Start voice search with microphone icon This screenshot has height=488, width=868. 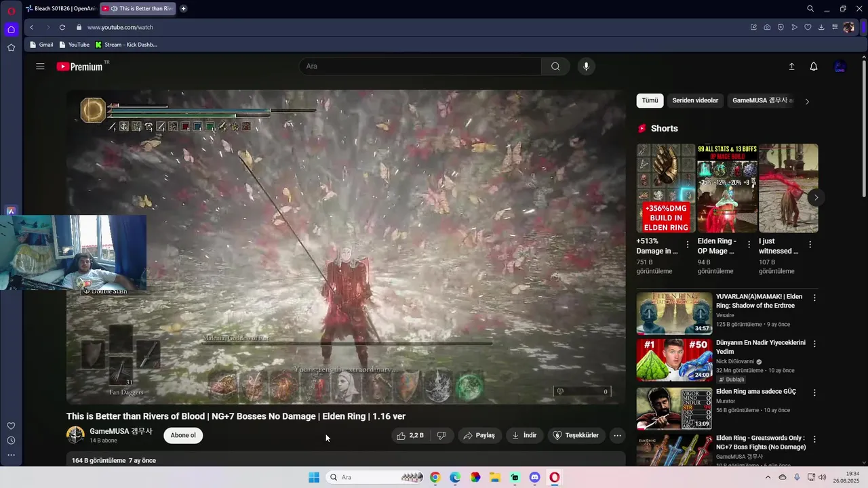pyautogui.click(x=586, y=66)
